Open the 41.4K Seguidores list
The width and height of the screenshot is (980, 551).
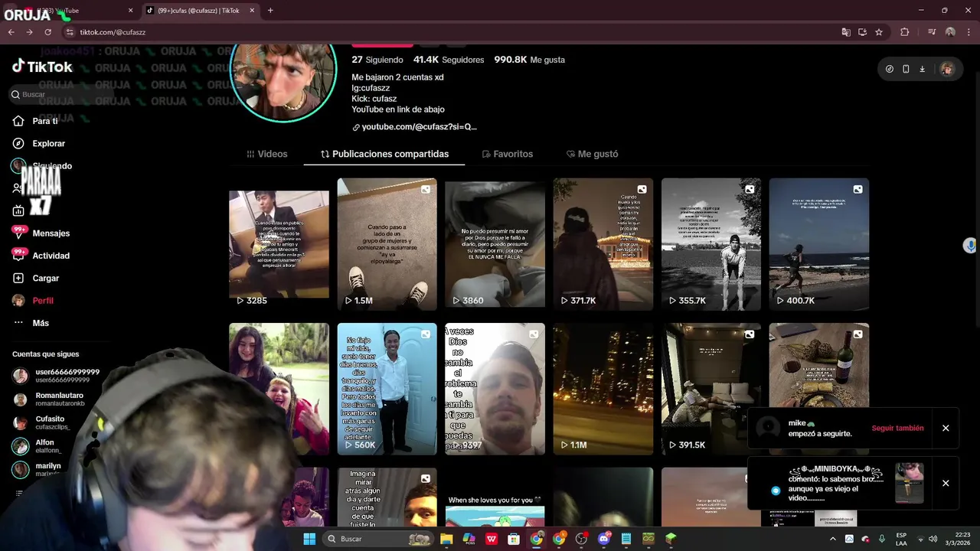[449, 60]
